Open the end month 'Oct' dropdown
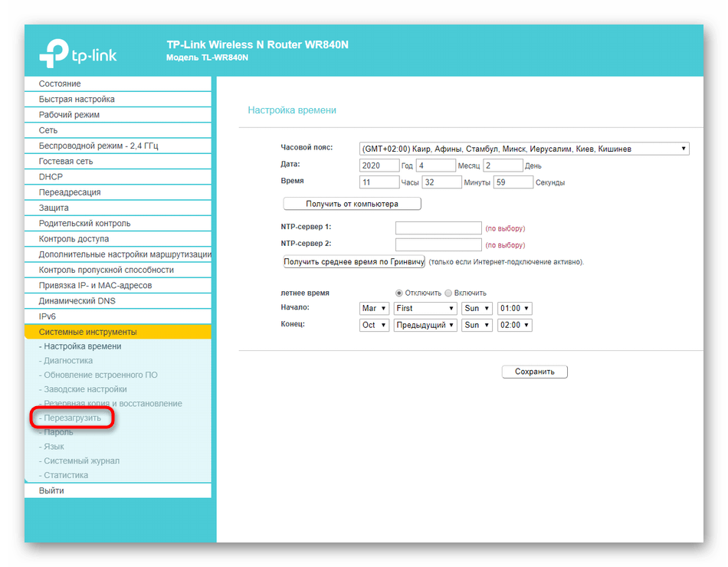 (374, 325)
